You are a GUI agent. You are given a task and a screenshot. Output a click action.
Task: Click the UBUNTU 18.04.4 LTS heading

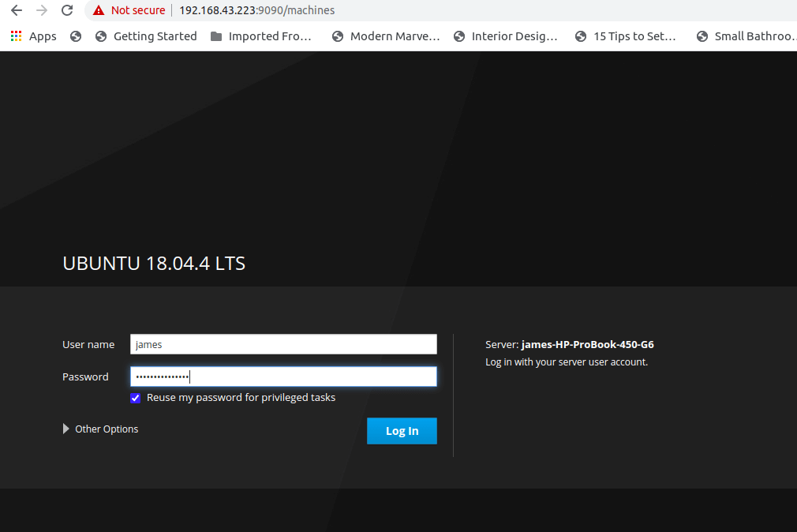point(154,264)
